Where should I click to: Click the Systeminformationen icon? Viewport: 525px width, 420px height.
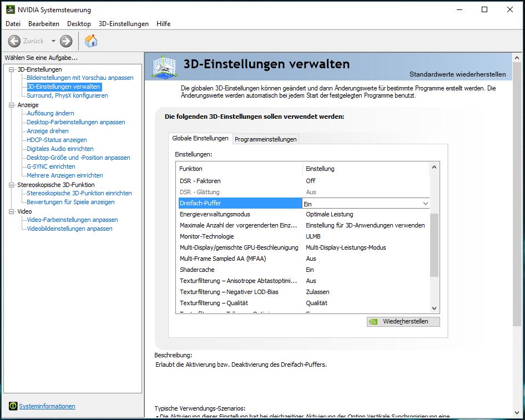pyautogui.click(x=13, y=406)
